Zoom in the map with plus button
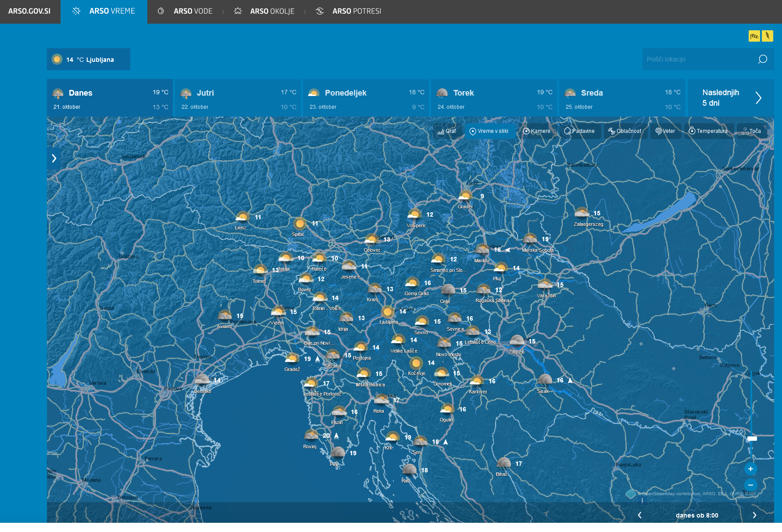 [x=750, y=469]
